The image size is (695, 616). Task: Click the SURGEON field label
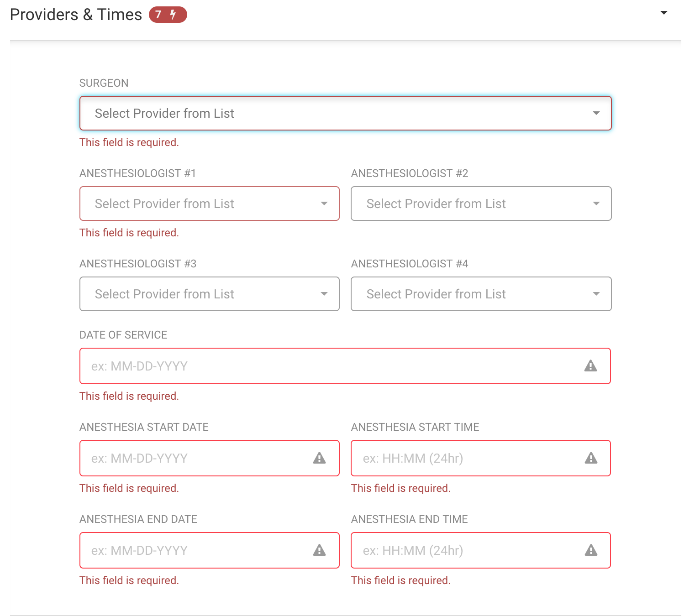104,83
